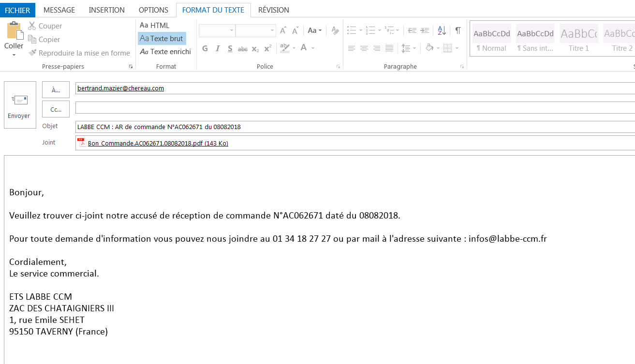The height and width of the screenshot is (364, 635).
Task: Click Copier to copy selection
Action: click(44, 40)
